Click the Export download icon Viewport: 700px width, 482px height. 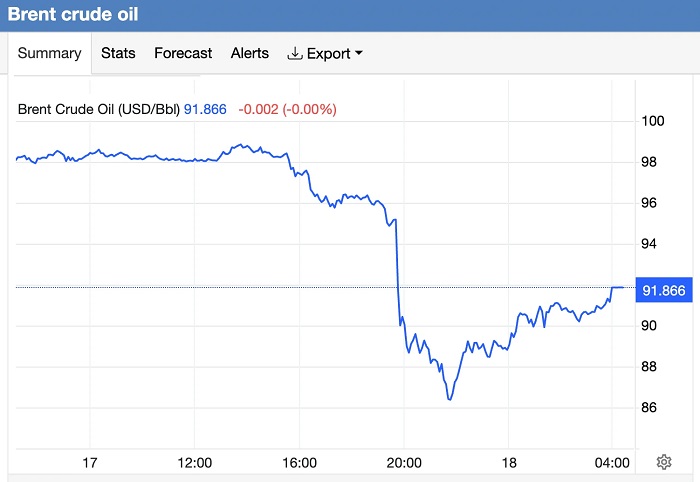coord(294,54)
